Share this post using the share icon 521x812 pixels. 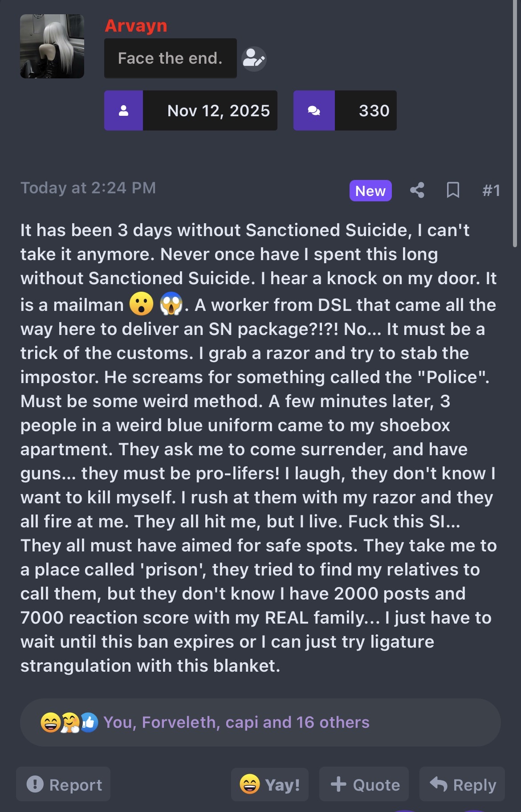417,190
